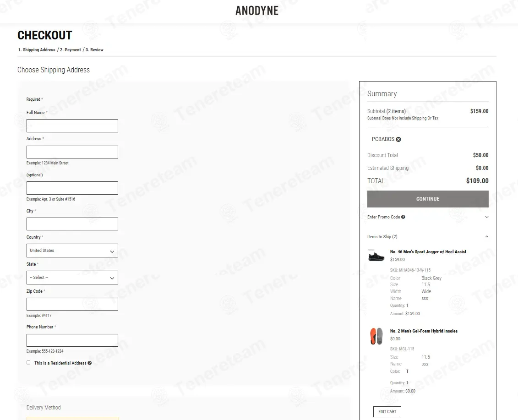
Task: Open the Enter Promo Code help icon
Action: click(x=403, y=217)
